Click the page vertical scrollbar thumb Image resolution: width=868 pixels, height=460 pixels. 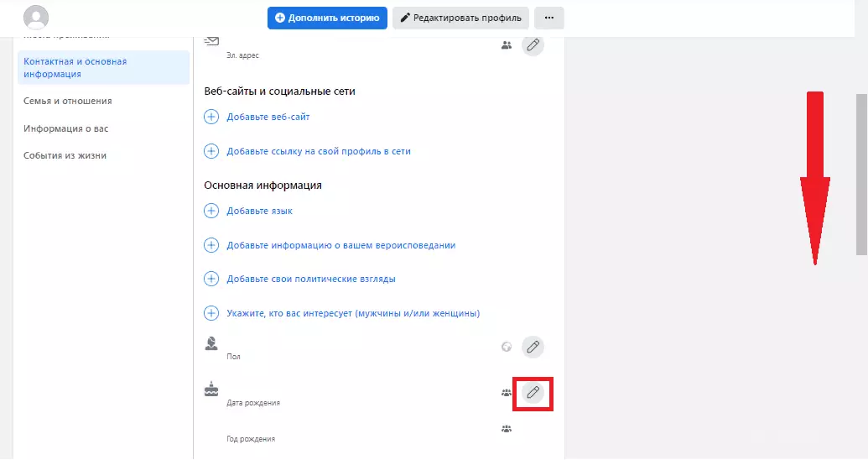(861, 175)
